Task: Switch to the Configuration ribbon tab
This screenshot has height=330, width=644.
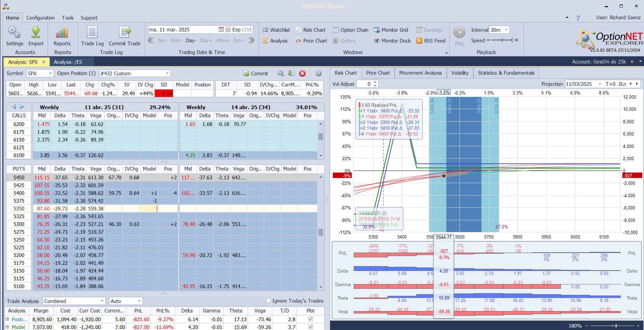Action: pyautogui.click(x=41, y=18)
